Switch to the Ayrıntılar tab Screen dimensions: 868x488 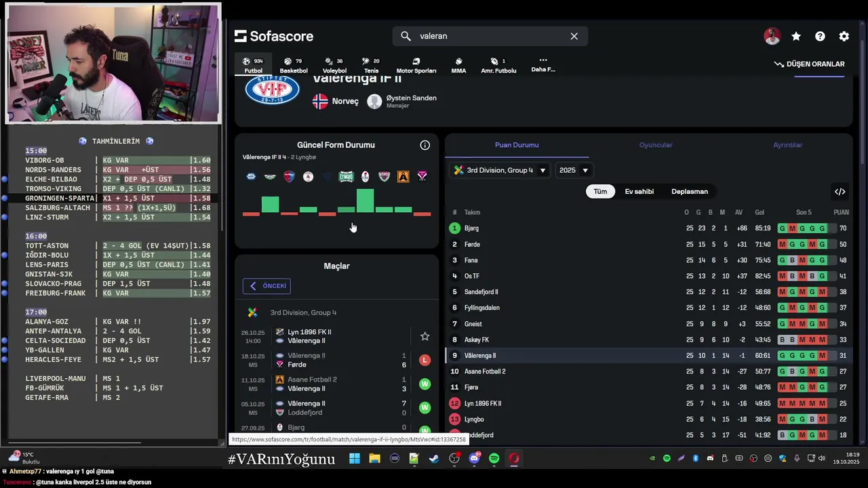point(788,145)
